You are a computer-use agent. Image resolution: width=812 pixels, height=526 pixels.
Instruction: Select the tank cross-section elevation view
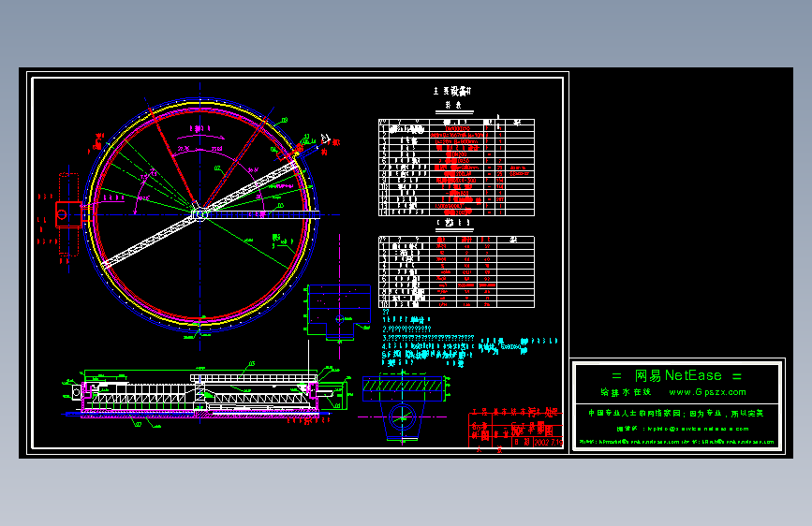tap(204, 395)
